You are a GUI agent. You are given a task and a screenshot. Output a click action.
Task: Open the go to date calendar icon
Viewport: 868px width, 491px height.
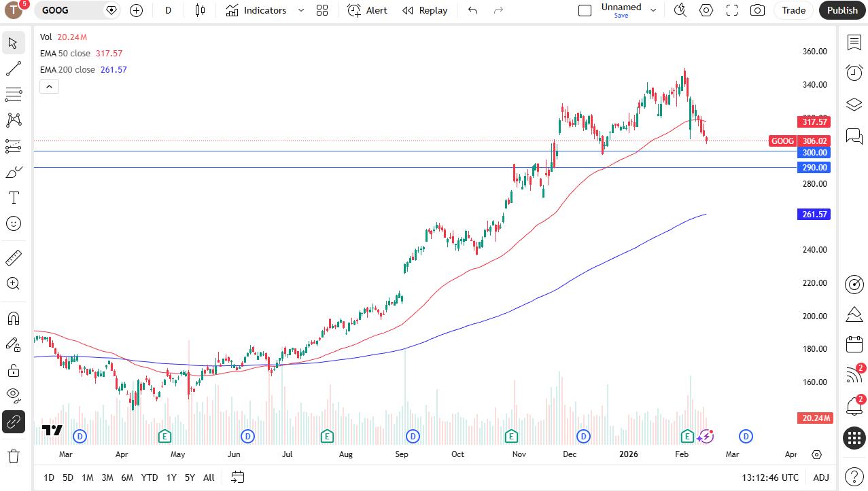pyautogui.click(x=237, y=477)
